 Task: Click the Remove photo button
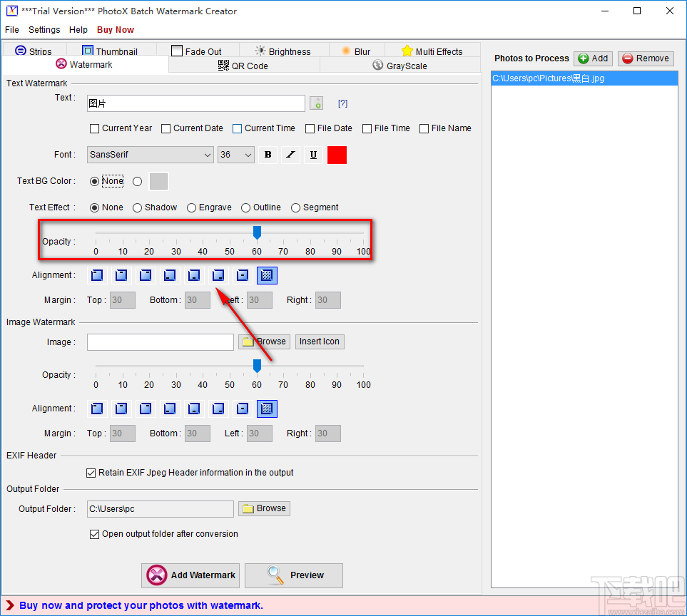(x=646, y=58)
